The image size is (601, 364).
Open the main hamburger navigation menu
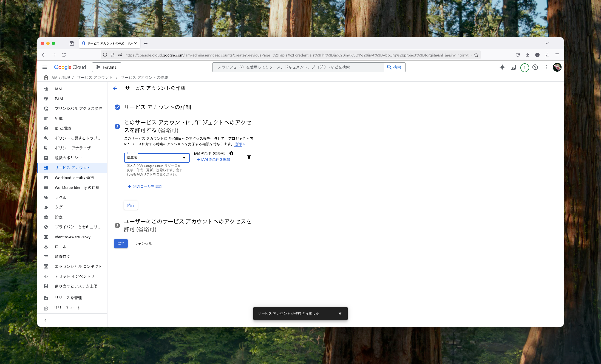[45, 67]
